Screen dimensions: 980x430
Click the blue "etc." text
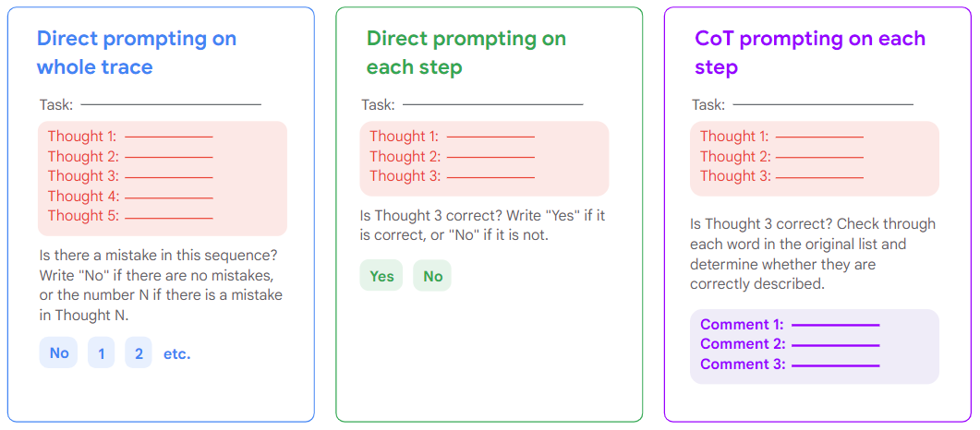pos(177,353)
